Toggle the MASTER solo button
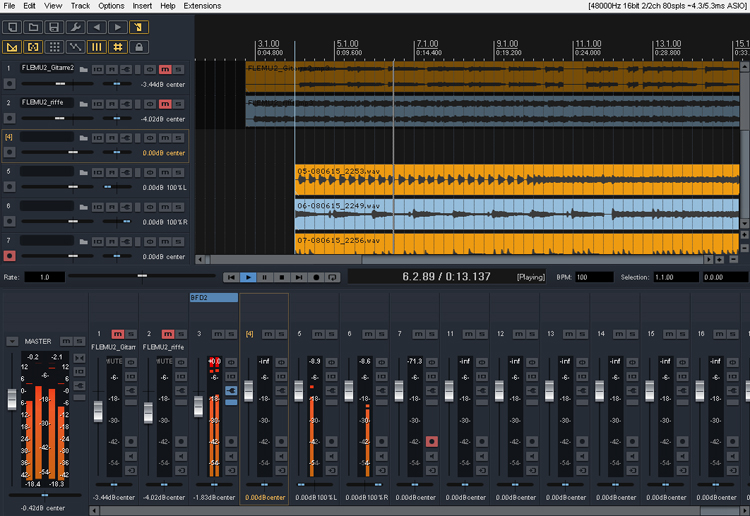Image resolution: width=750 pixels, height=516 pixels. click(79, 341)
